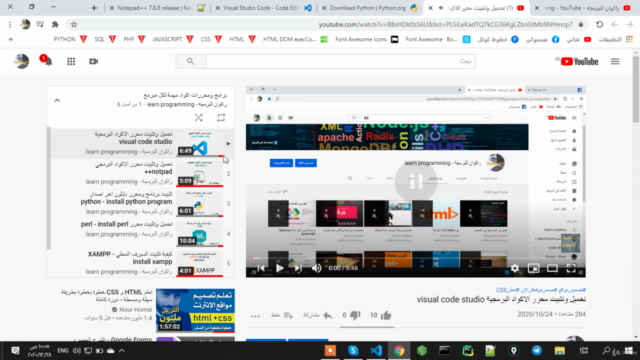
Task: Click the YouTube logo in header
Action: [x=579, y=62]
